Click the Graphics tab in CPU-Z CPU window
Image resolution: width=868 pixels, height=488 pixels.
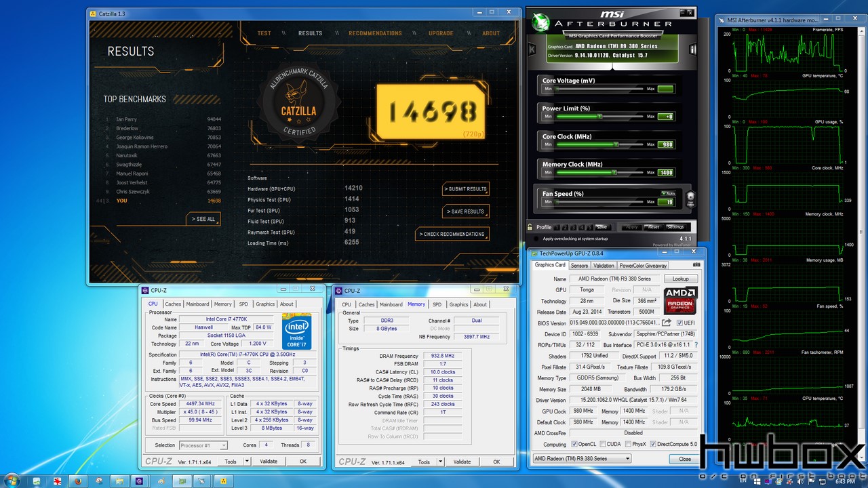(x=265, y=304)
